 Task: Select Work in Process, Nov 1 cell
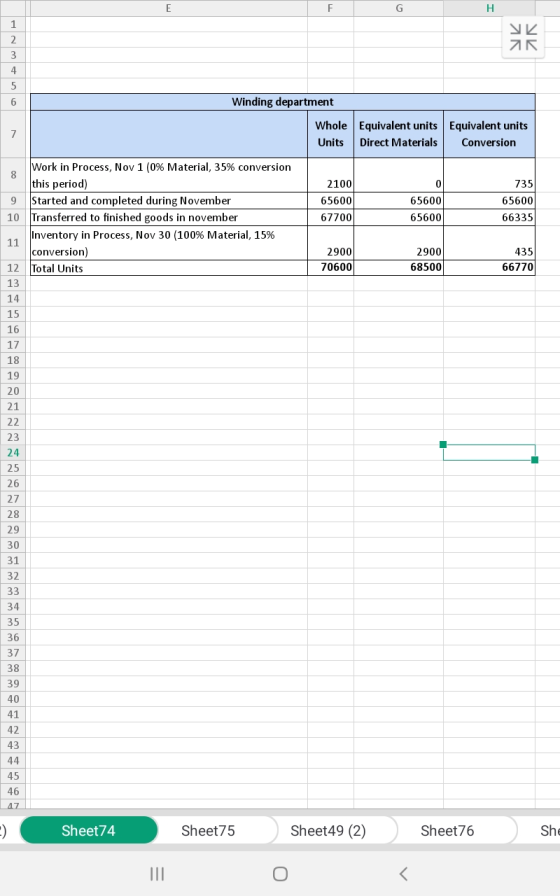pyautogui.click(x=169, y=175)
